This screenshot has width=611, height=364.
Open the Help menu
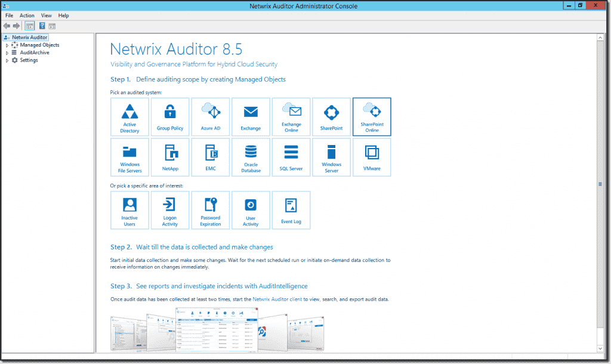click(63, 16)
